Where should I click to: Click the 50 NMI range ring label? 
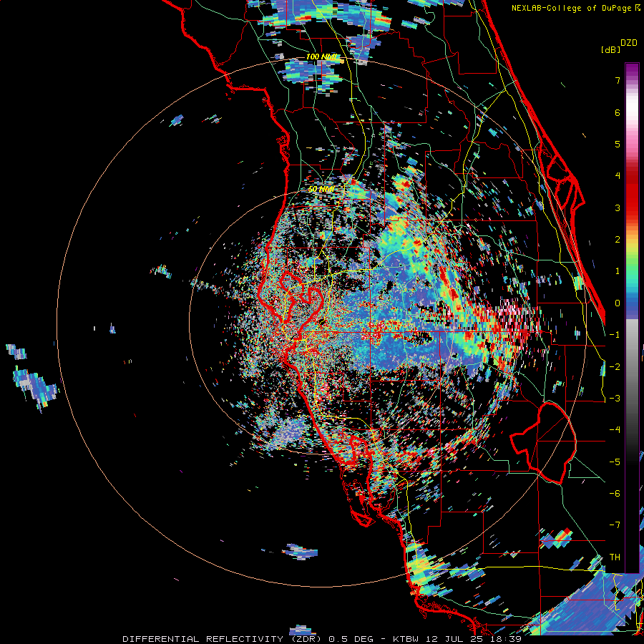[321, 189]
